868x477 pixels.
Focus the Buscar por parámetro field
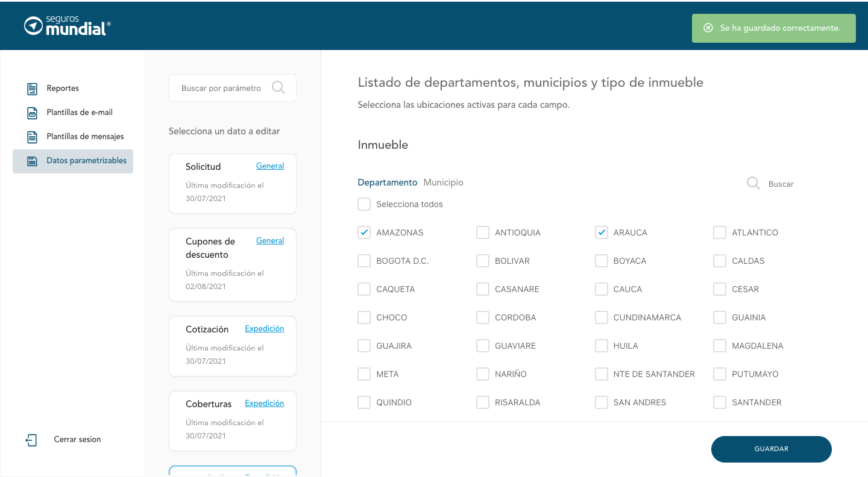(x=233, y=88)
